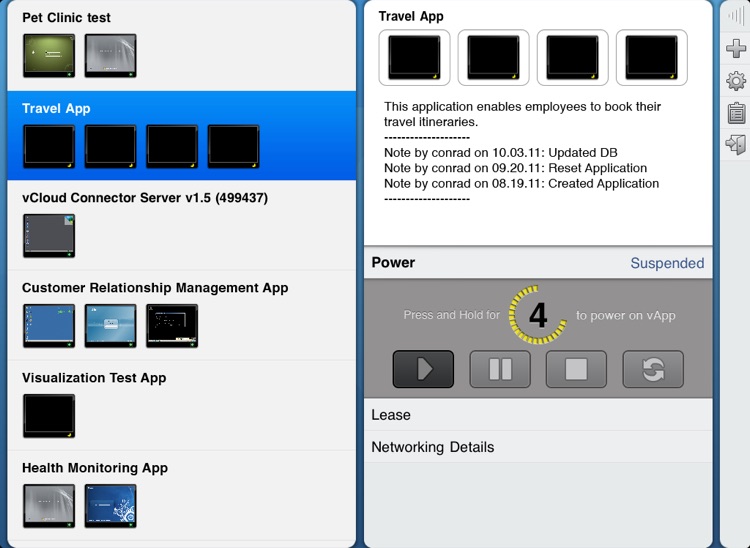Stop the vApp with the square button
Viewport: 750px width, 548px height.
576,369
